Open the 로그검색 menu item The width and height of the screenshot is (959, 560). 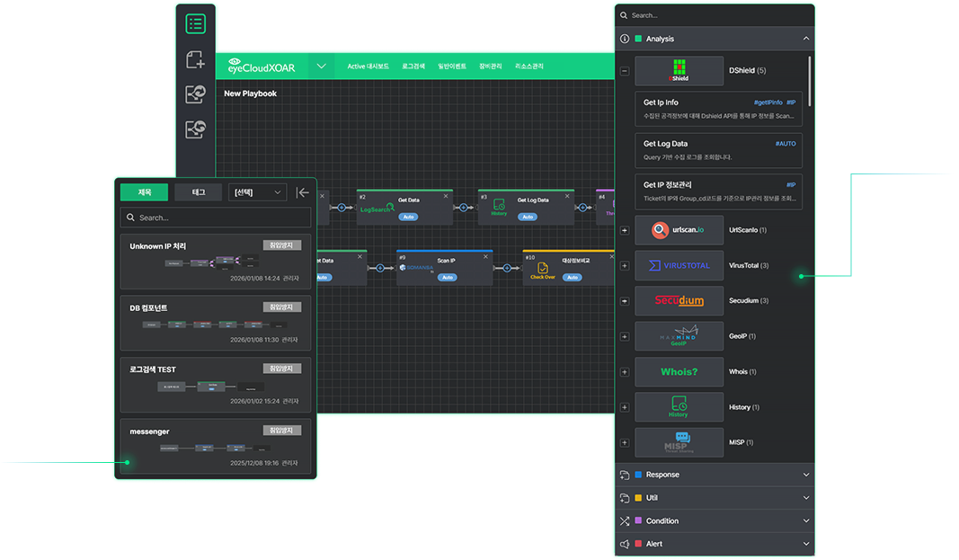(413, 66)
